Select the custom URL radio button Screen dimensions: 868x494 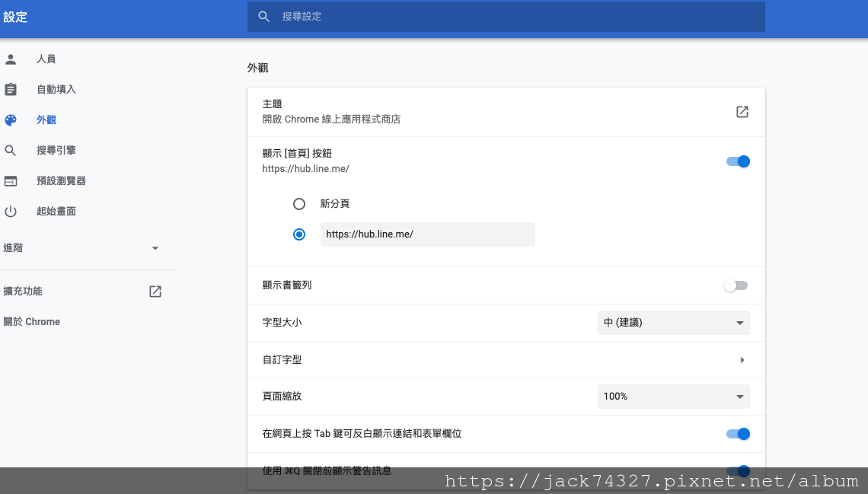[299, 234]
